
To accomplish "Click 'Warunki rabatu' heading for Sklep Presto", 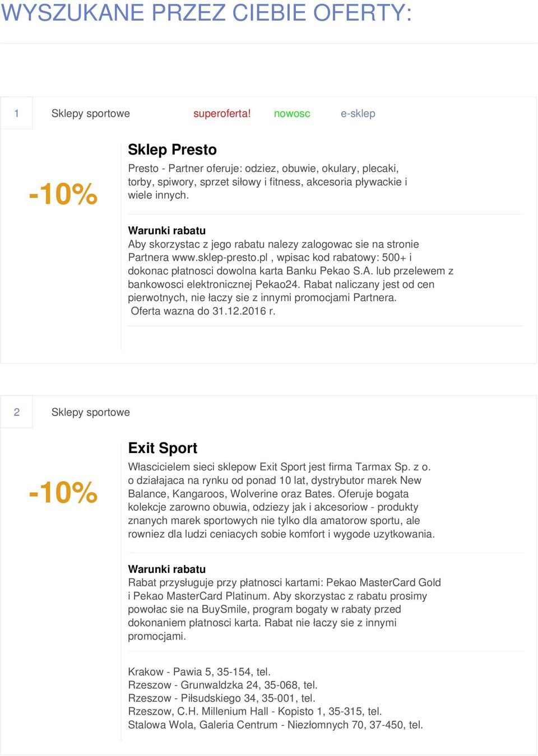I will tap(167, 230).
